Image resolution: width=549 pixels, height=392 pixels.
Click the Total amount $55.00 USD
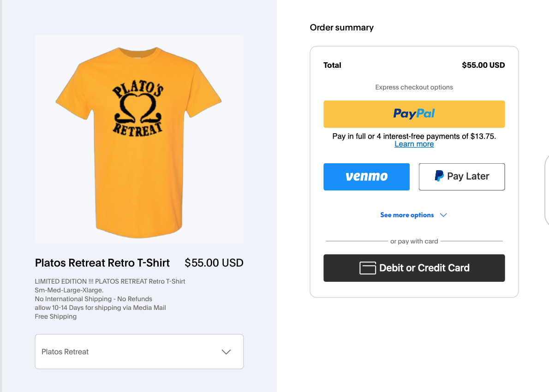483,65
